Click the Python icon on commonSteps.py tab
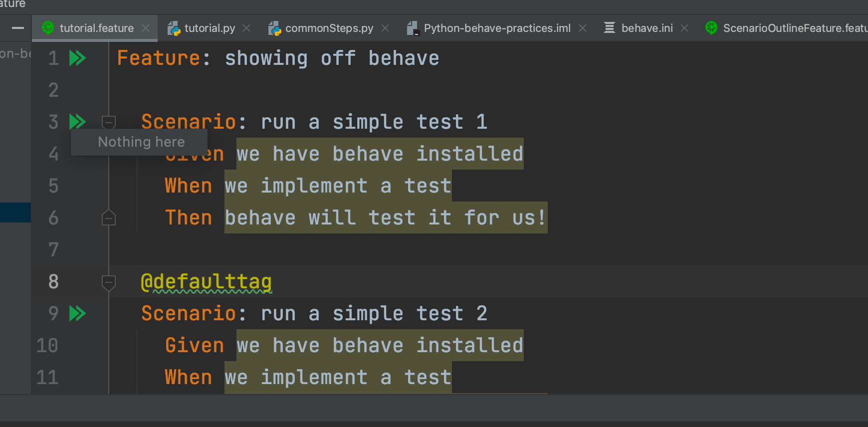Viewport: 868px width, 427px height. click(x=274, y=28)
